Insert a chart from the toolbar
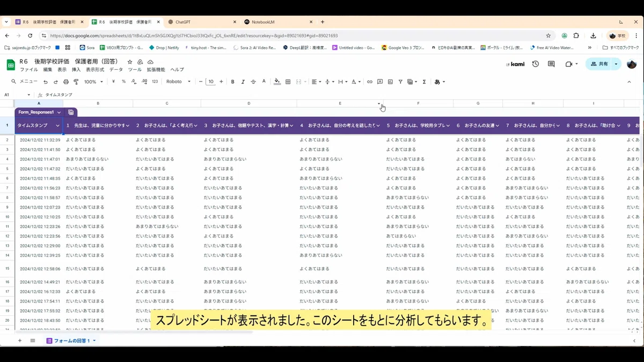The image size is (644, 362). [x=390, y=82]
